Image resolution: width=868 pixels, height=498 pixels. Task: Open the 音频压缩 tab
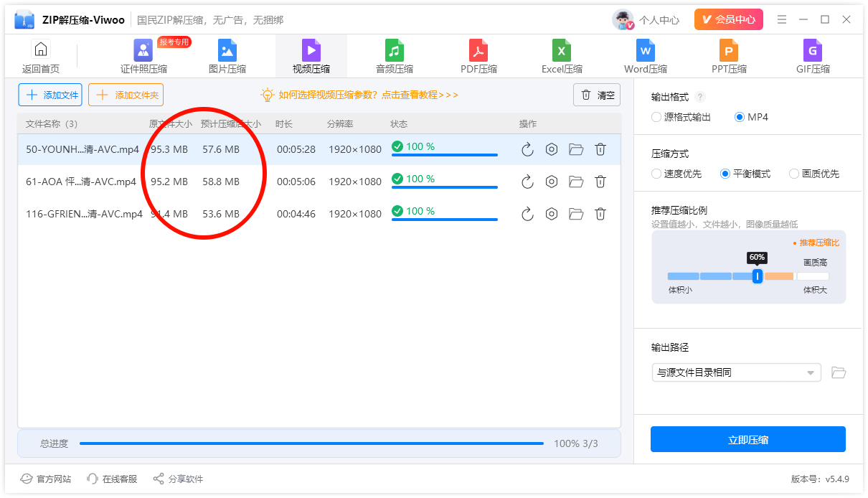(x=395, y=57)
